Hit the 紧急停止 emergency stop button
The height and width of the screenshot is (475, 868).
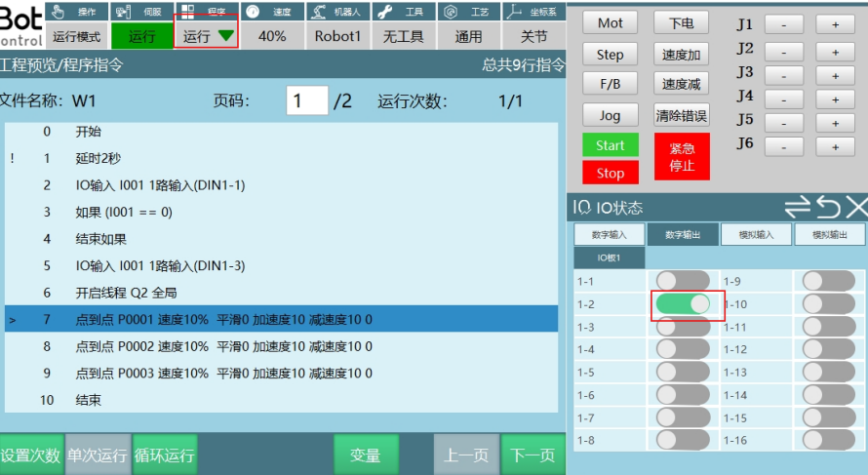(682, 157)
